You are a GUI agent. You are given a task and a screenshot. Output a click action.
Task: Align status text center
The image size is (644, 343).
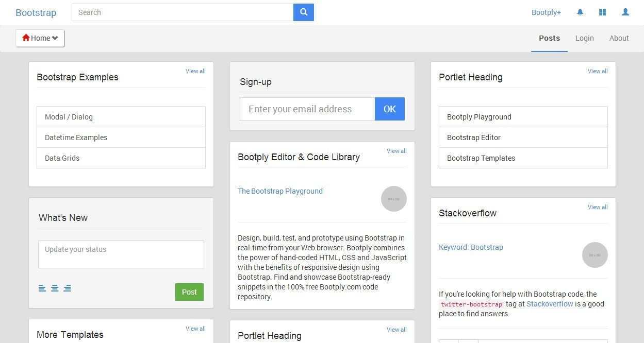point(55,288)
